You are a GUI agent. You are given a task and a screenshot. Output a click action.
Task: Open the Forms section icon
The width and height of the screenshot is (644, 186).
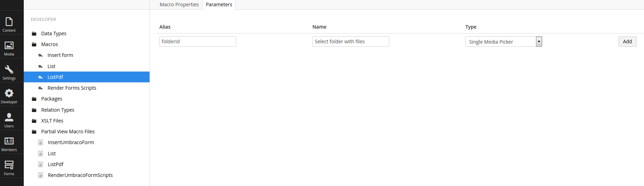[9, 165]
